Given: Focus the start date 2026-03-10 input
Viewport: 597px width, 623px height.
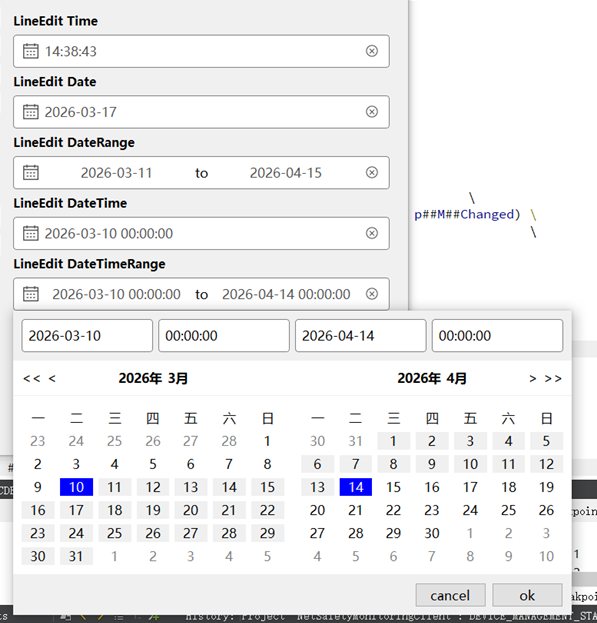Looking at the screenshot, I should coord(87,336).
